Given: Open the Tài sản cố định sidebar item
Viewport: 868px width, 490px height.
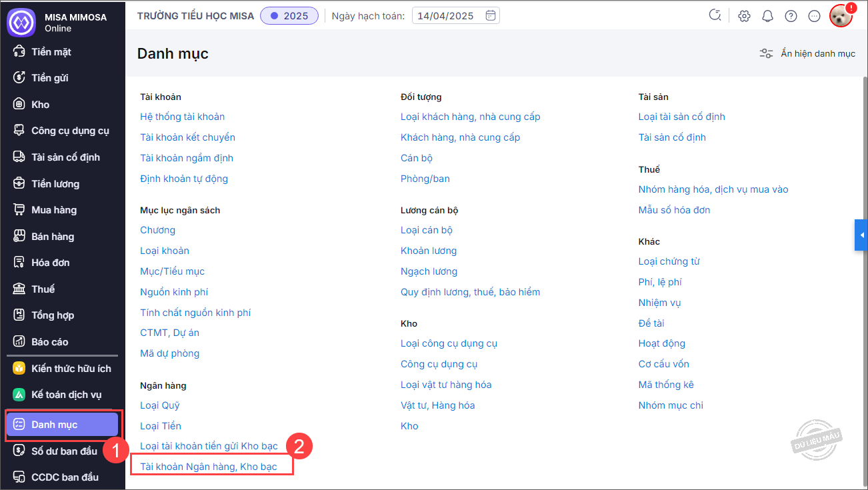Looking at the screenshot, I should point(65,157).
